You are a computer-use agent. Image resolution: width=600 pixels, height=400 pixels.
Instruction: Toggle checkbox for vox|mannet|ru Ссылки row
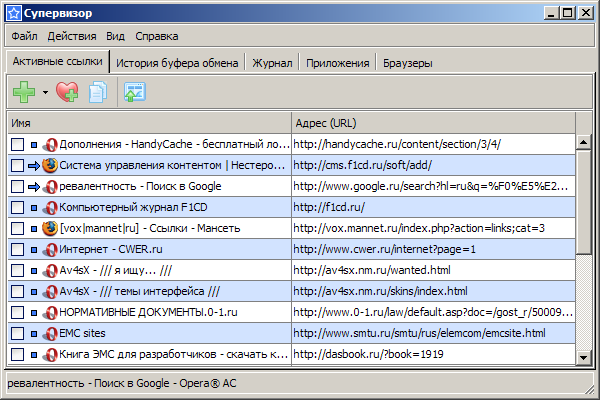pyautogui.click(x=17, y=229)
